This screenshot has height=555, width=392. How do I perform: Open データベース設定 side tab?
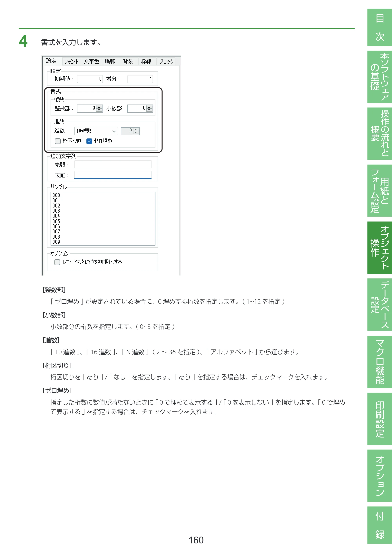(379, 305)
